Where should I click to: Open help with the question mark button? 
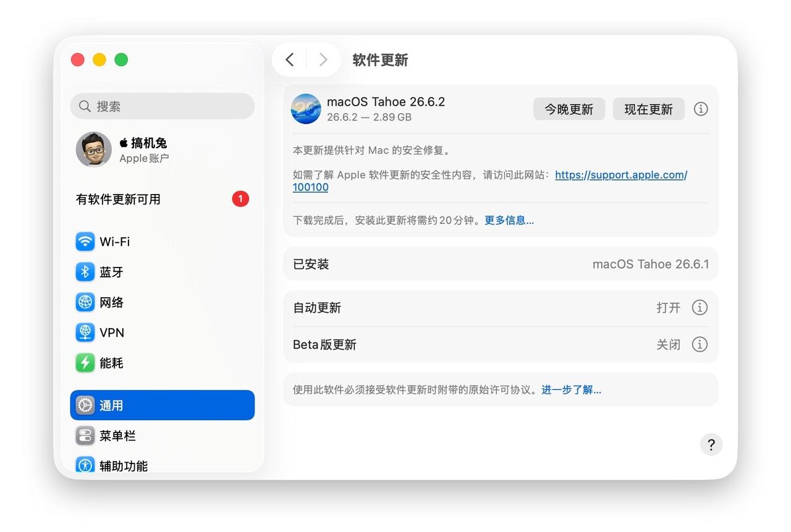pos(711,444)
